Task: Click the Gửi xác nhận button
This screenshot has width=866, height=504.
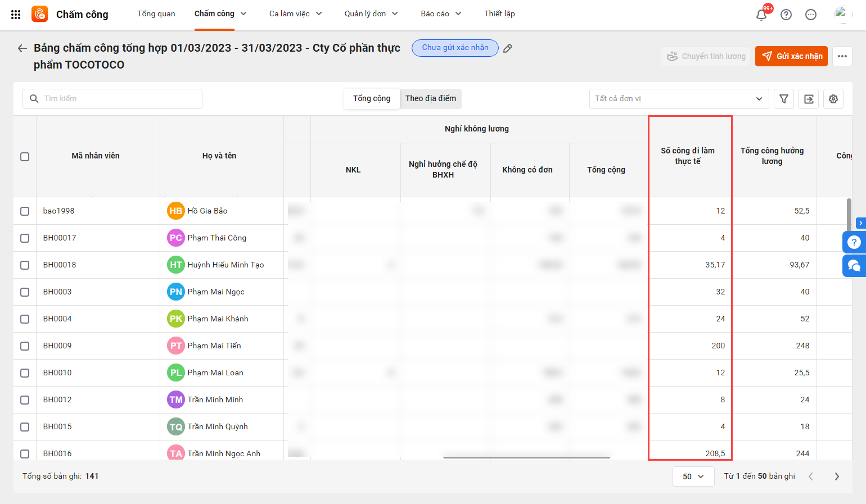Action: click(x=791, y=56)
